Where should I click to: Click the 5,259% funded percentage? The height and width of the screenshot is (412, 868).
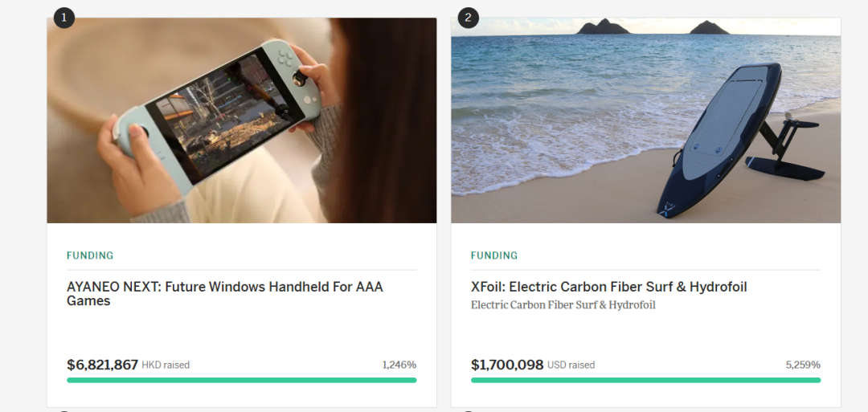tap(803, 365)
